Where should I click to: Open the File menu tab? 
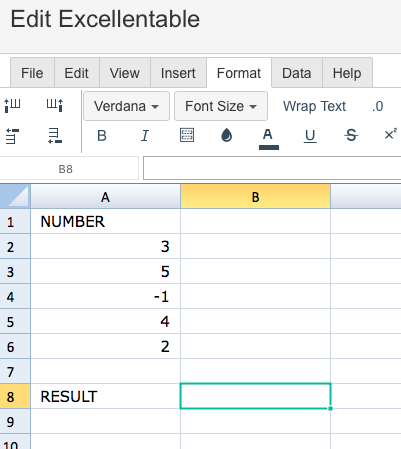32,73
